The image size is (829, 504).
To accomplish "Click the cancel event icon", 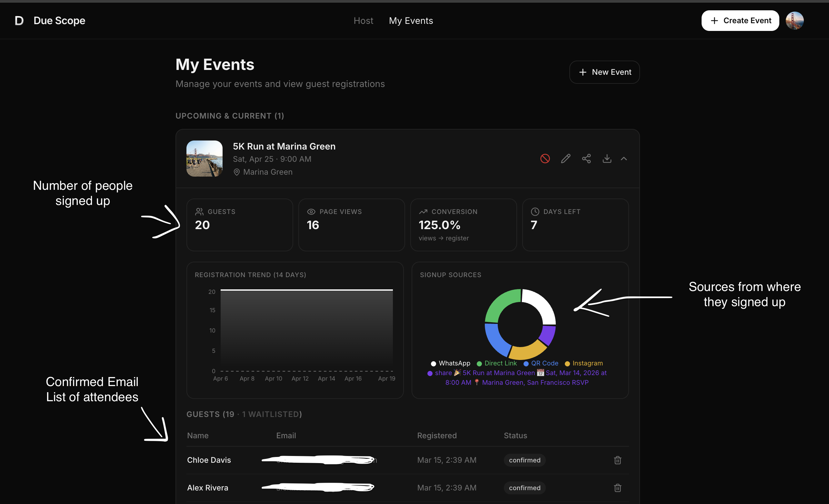I will coord(545,159).
